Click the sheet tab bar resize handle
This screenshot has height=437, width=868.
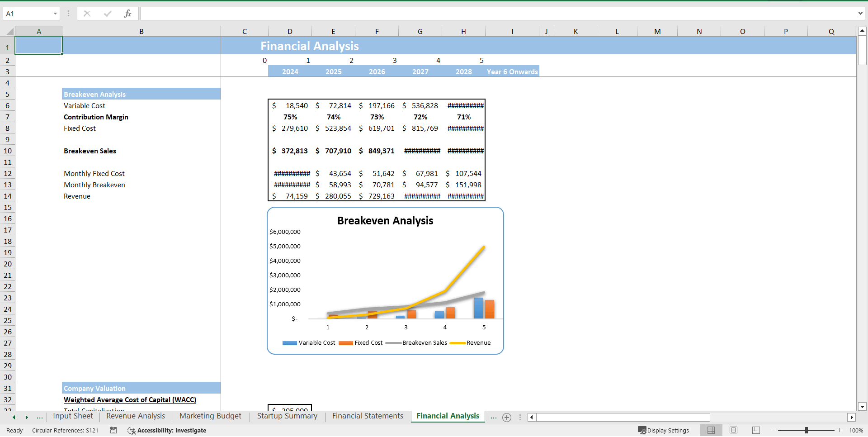click(520, 417)
